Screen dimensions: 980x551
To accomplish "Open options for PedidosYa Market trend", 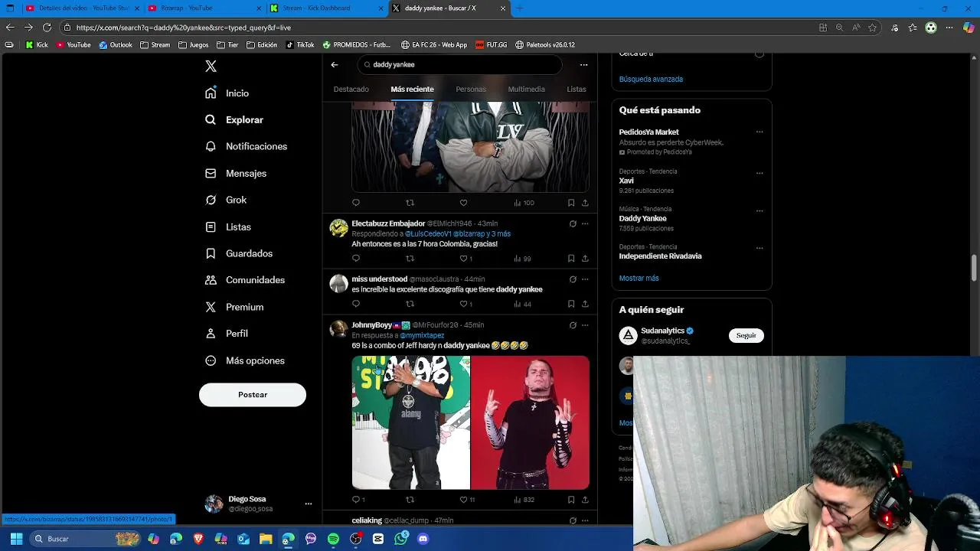I will click(759, 132).
